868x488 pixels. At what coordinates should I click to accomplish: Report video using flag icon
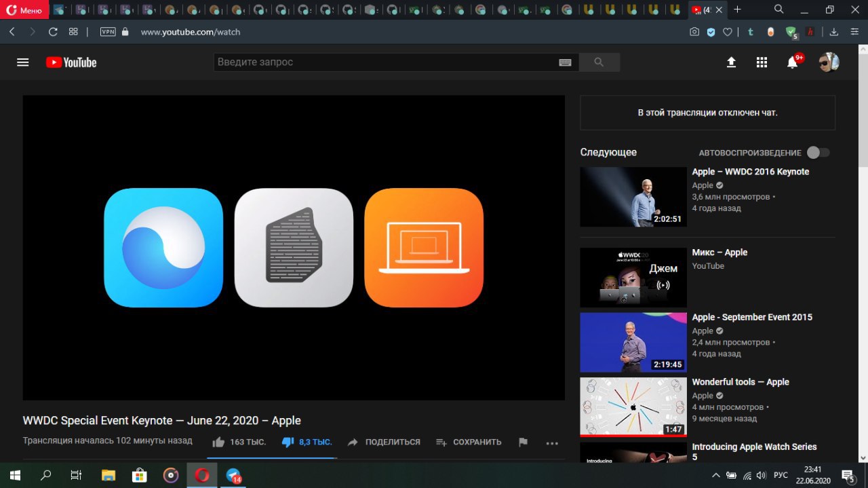click(x=523, y=443)
